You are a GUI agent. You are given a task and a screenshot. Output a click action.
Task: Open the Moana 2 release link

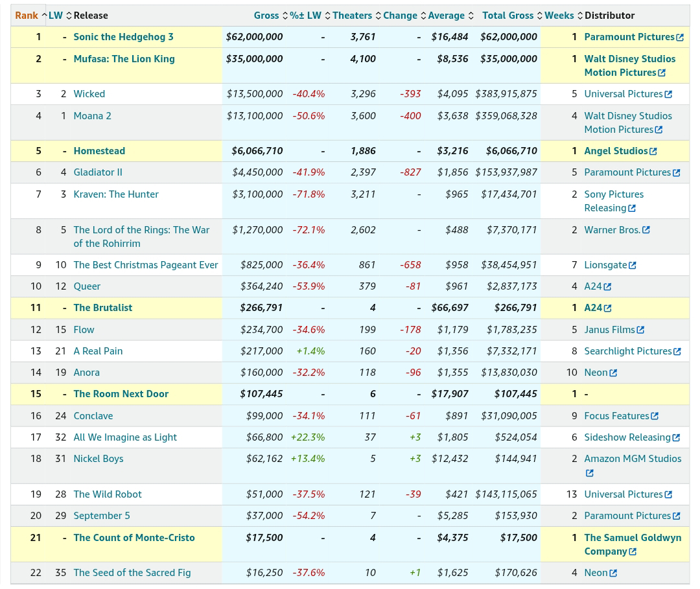point(93,116)
